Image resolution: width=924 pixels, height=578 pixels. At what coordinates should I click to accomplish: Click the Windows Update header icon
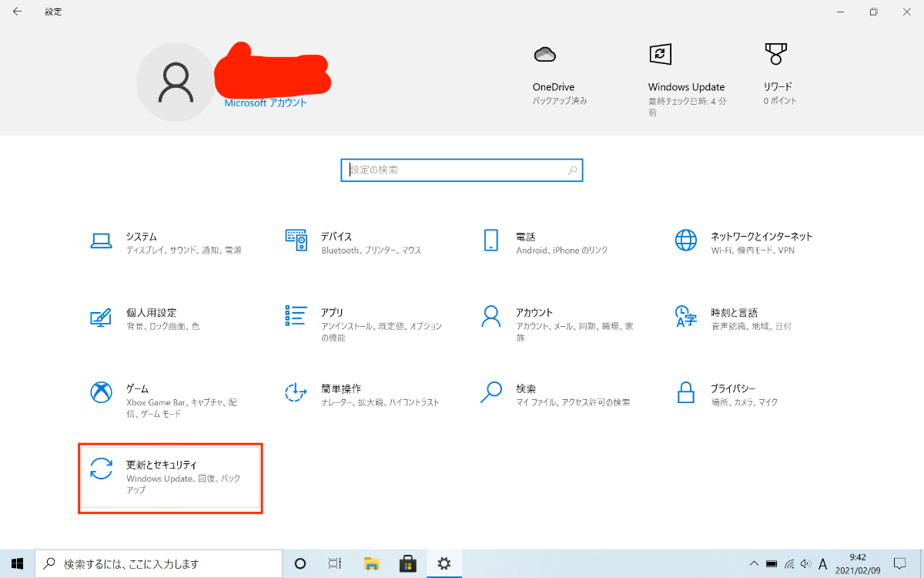(660, 54)
